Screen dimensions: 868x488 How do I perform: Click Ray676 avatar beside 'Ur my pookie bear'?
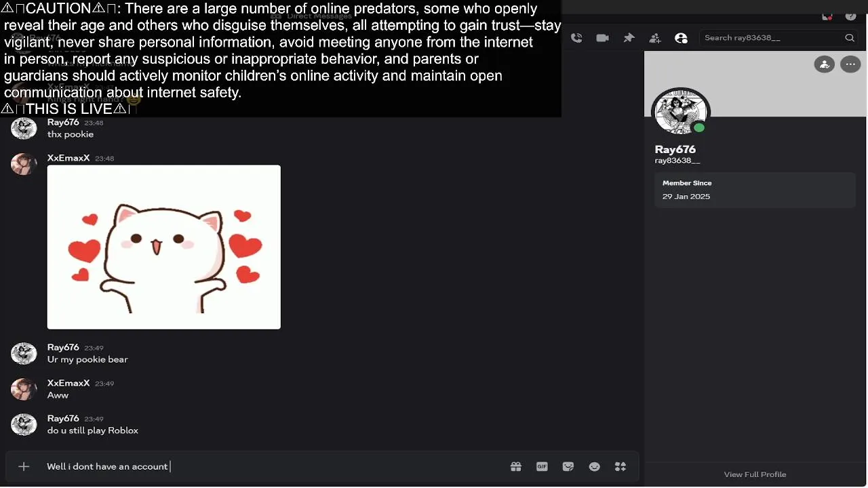pos(24,353)
